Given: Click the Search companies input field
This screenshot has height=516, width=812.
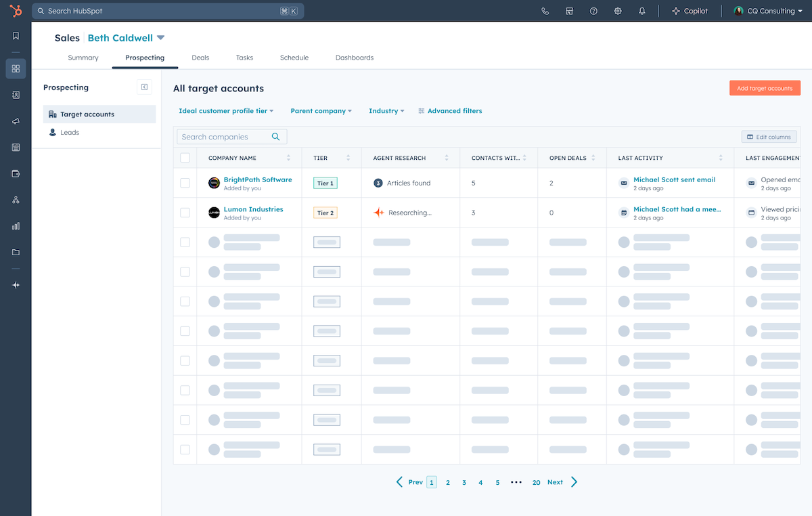Looking at the screenshot, I should click(225, 137).
